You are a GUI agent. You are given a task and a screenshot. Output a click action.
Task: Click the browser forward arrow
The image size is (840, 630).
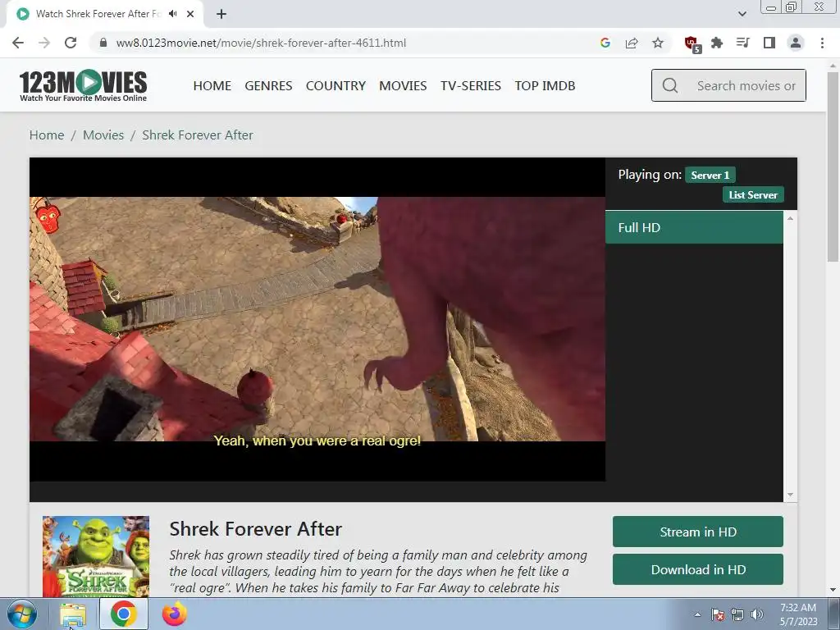coord(44,43)
